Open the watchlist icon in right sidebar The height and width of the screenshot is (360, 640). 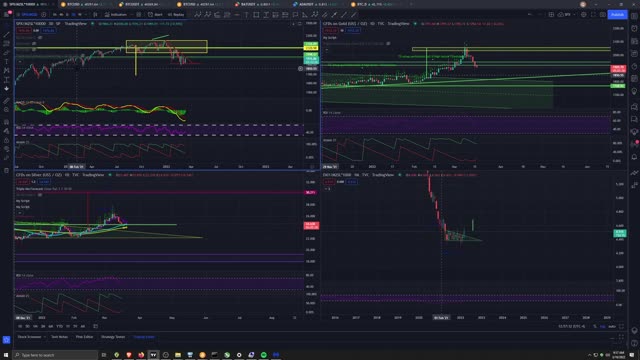(634, 16)
